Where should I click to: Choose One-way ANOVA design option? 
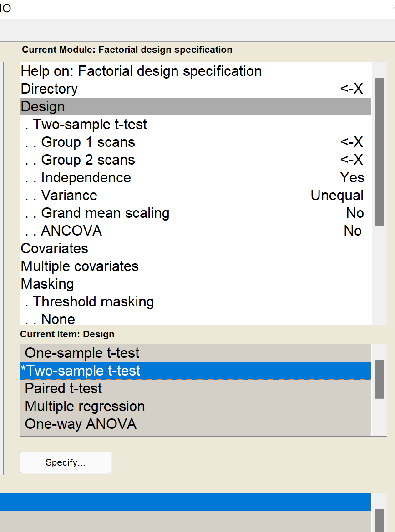tap(81, 424)
